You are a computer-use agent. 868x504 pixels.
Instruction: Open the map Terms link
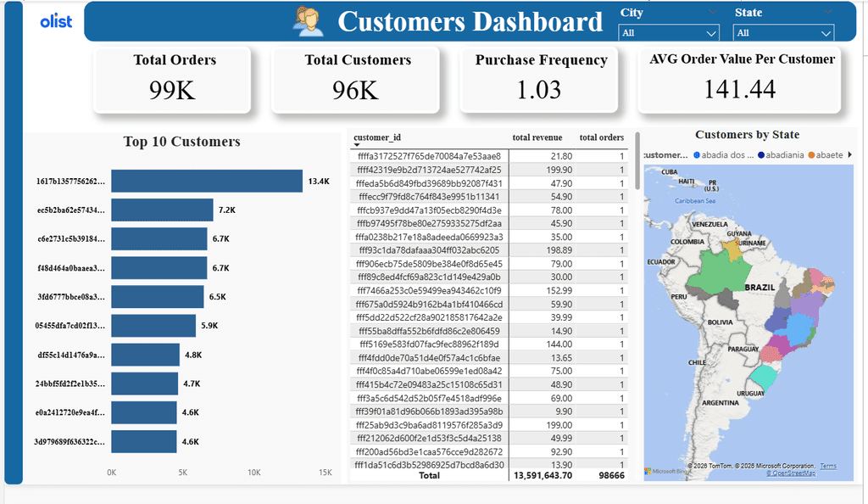tap(828, 466)
